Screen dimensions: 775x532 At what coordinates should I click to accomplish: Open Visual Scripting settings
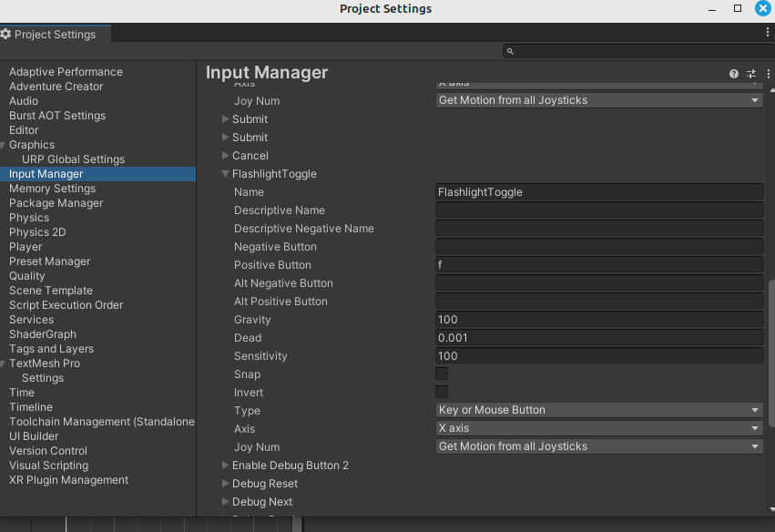point(48,465)
